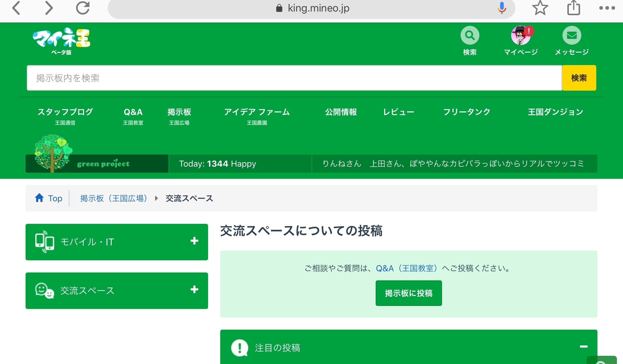
Task: Collapse the 注目の投稿 section
Action: pos(583,347)
